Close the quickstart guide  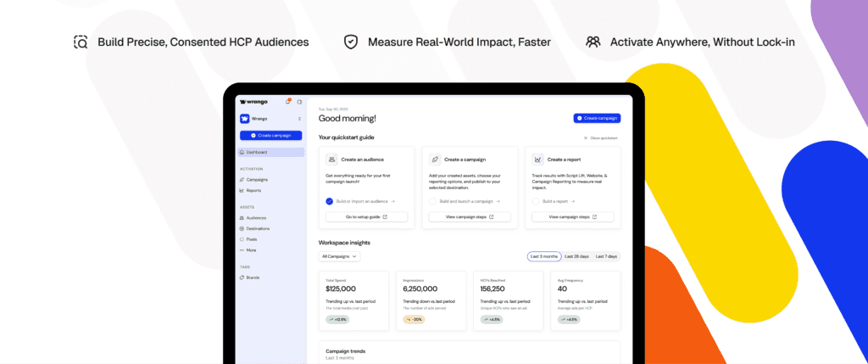pyautogui.click(x=602, y=137)
